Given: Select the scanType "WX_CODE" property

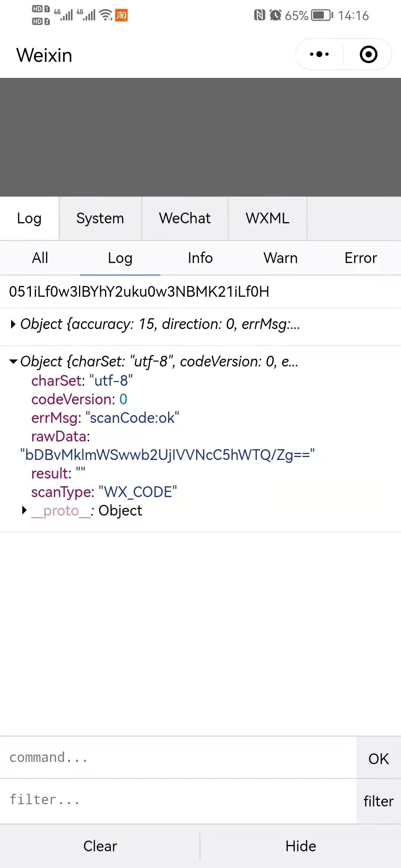Looking at the screenshot, I should pos(104,492).
